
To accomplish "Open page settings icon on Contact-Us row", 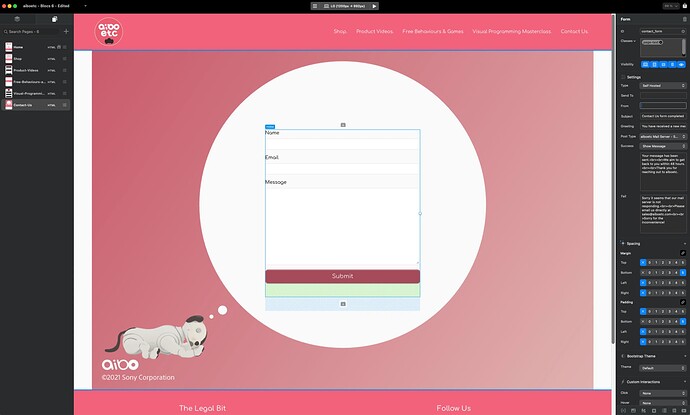I will 65,105.
